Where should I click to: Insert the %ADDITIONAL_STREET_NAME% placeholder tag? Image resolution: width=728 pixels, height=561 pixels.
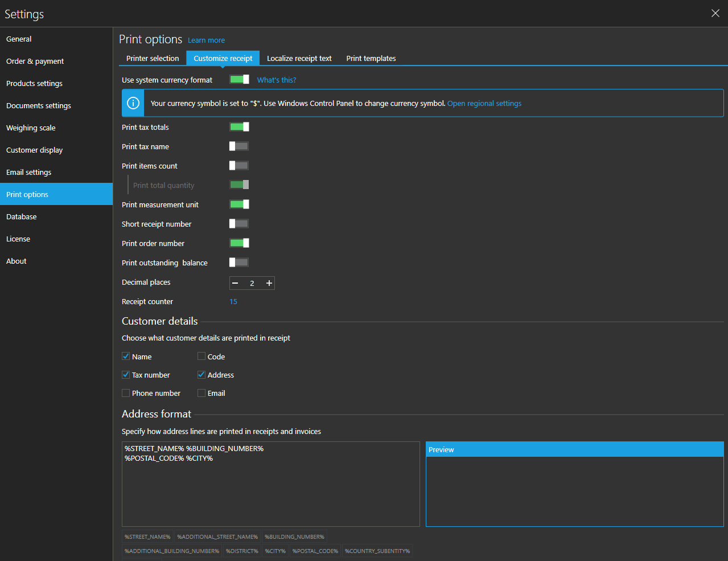[217, 537]
